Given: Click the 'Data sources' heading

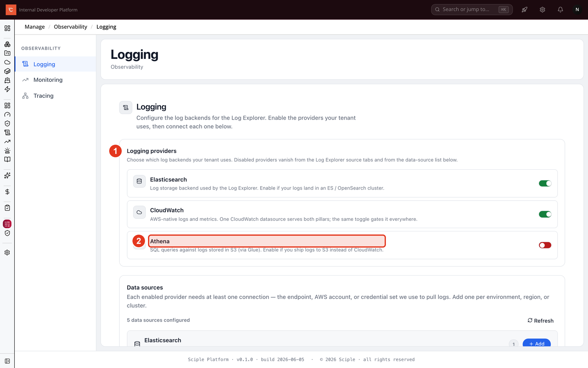Looking at the screenshot, I should tap(145, 287).
